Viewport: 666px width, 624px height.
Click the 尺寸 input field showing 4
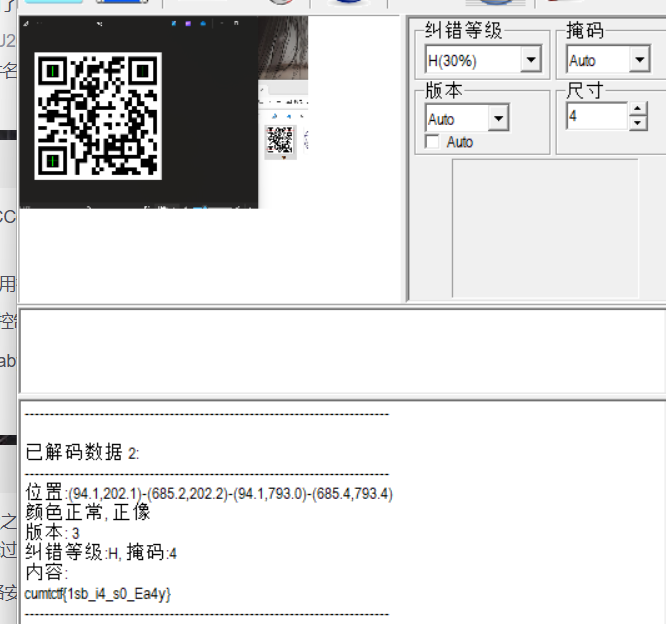(x=597, y=116)
